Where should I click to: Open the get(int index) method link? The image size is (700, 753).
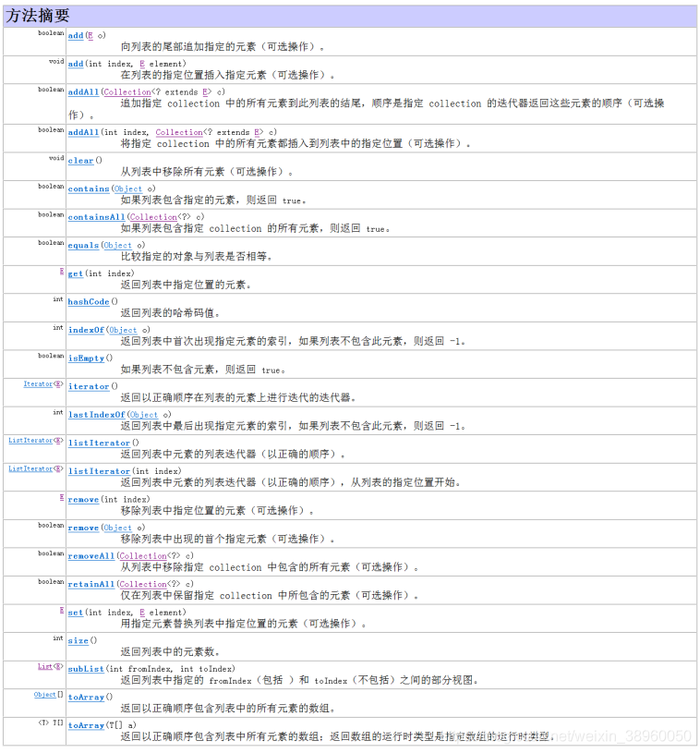coord(76,273)
